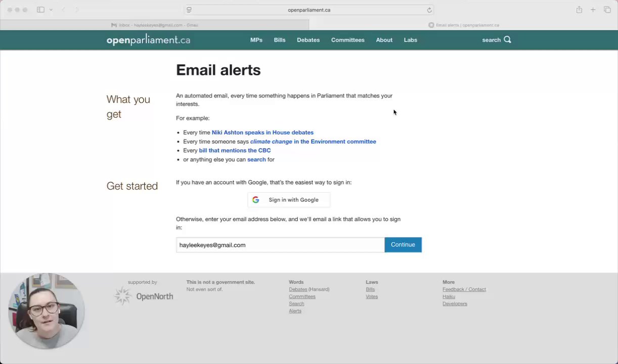Open bill that mentions the CBC link
This screenshot has width=618, height=364.
[235, 150]
